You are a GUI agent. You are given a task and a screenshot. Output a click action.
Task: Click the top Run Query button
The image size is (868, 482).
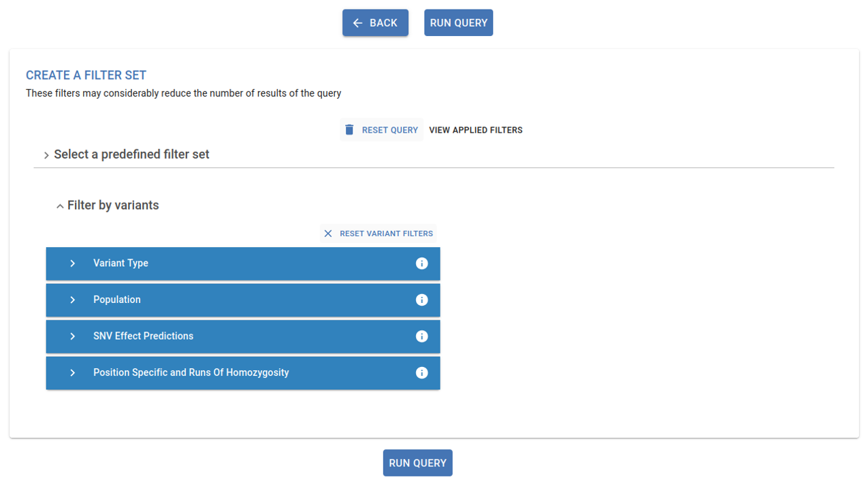(458, 22)
